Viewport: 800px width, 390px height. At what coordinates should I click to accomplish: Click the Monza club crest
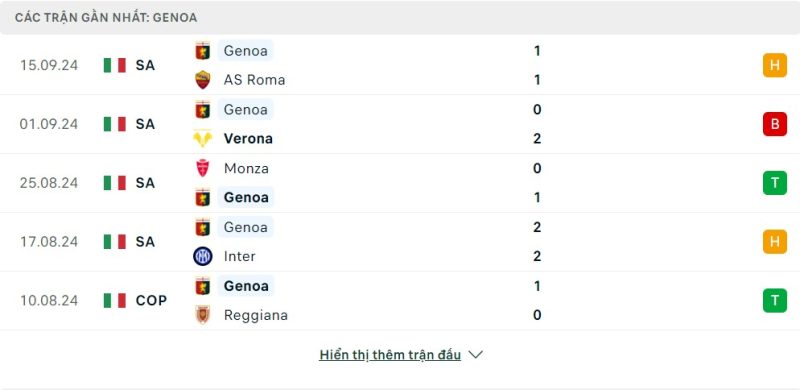(x=203, y=168)
